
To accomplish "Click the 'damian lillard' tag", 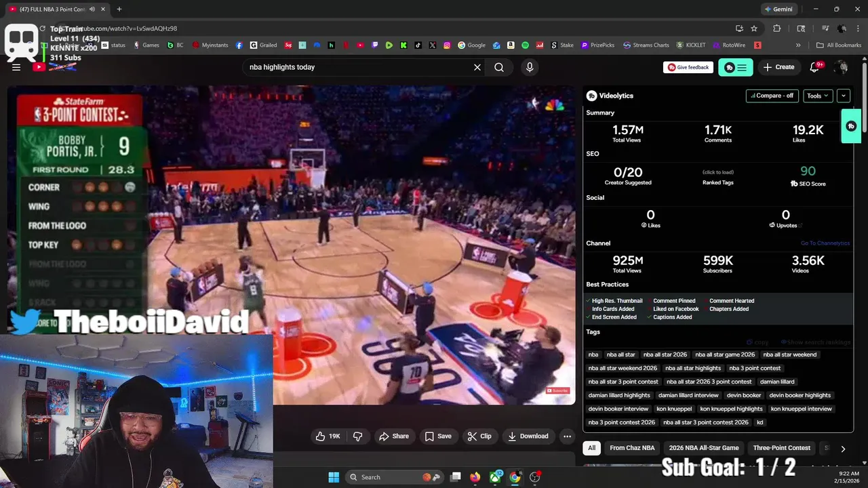I will [x=777, y=382].
